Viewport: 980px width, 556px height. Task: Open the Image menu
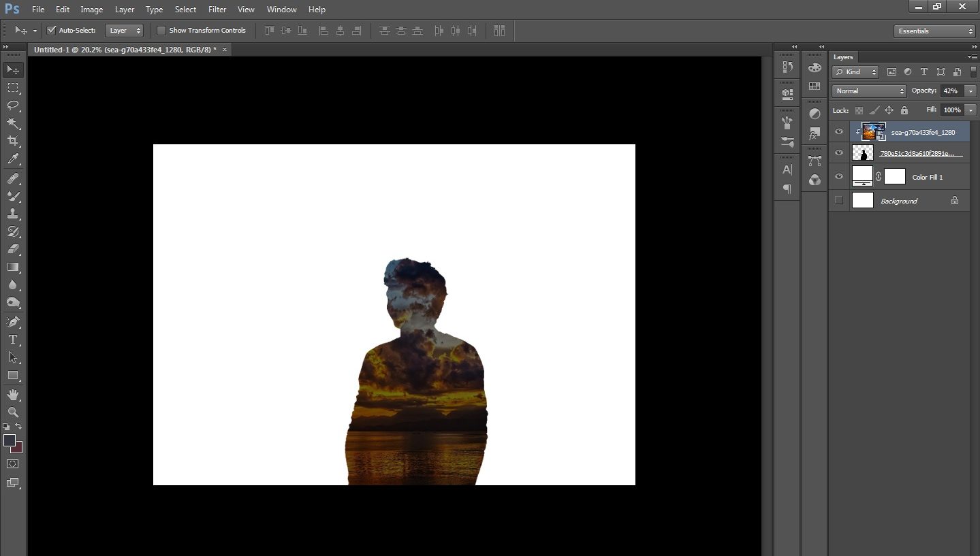point(91,10)
